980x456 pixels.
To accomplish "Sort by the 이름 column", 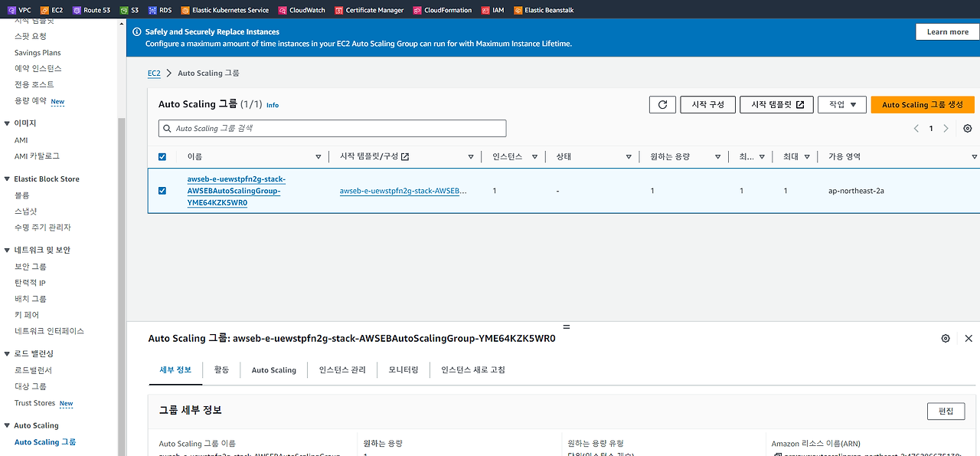I will 318,156.
